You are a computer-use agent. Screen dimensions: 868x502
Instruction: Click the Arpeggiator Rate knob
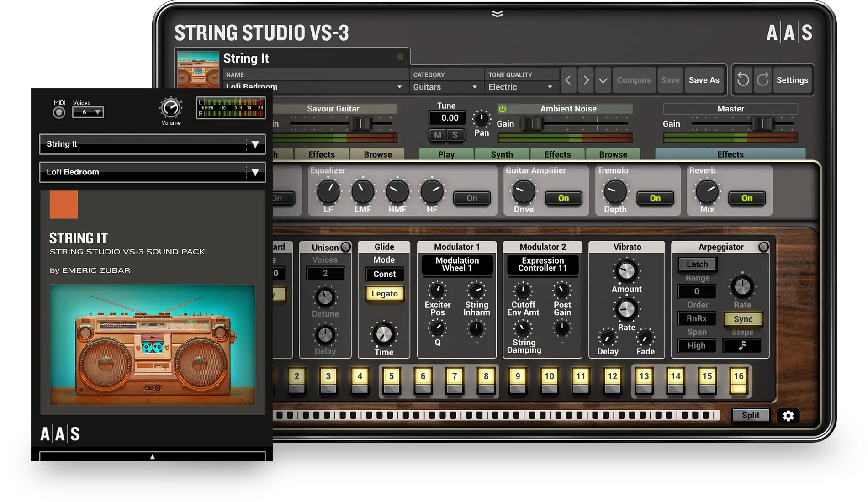[x=742, y=287]
